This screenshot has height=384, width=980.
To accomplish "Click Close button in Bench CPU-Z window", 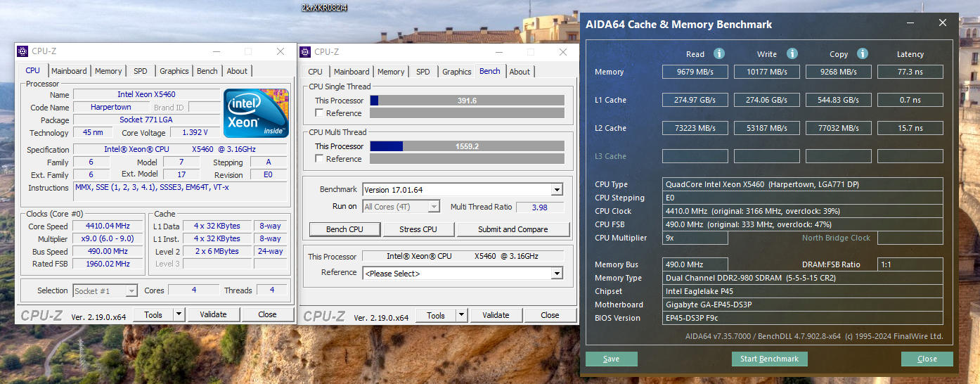I will coord(550,315).
